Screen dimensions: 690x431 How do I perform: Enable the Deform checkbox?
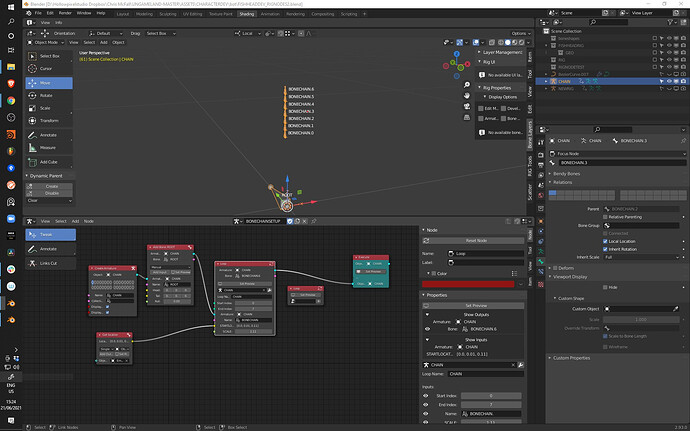555,268
